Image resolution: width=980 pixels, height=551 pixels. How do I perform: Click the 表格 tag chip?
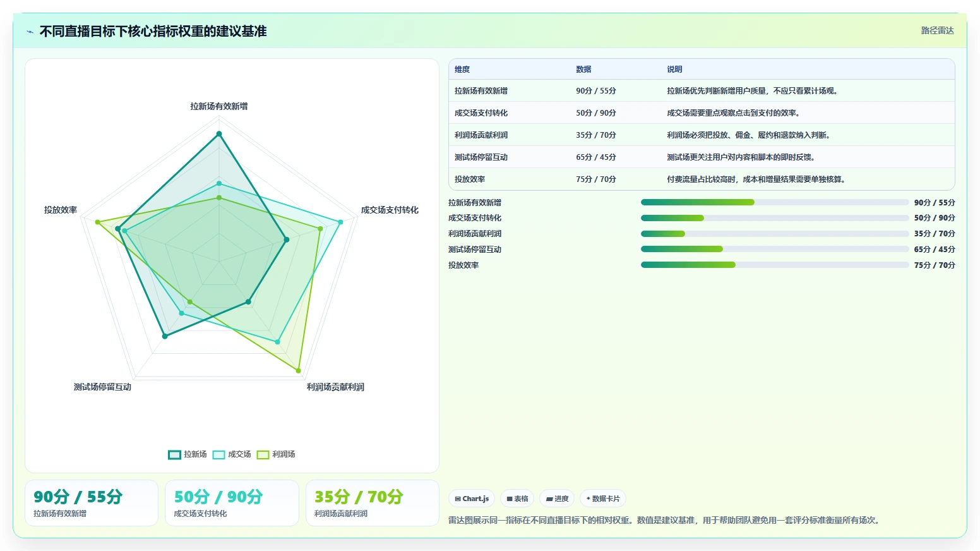coord(517,499)
